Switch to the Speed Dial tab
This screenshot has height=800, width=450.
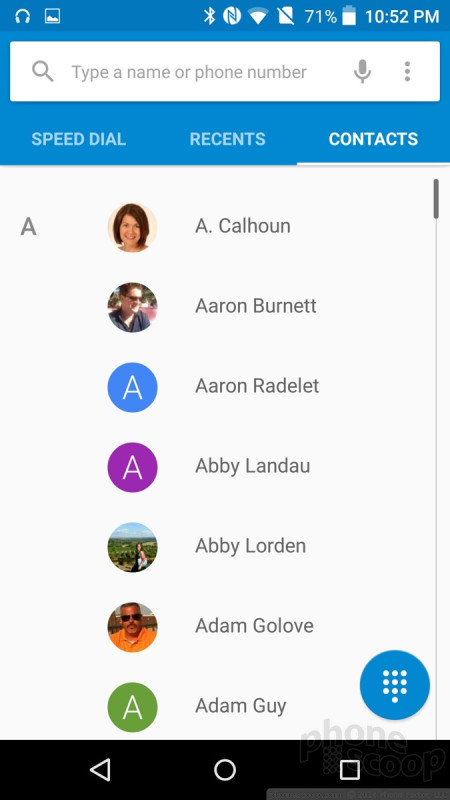[79, 139]
